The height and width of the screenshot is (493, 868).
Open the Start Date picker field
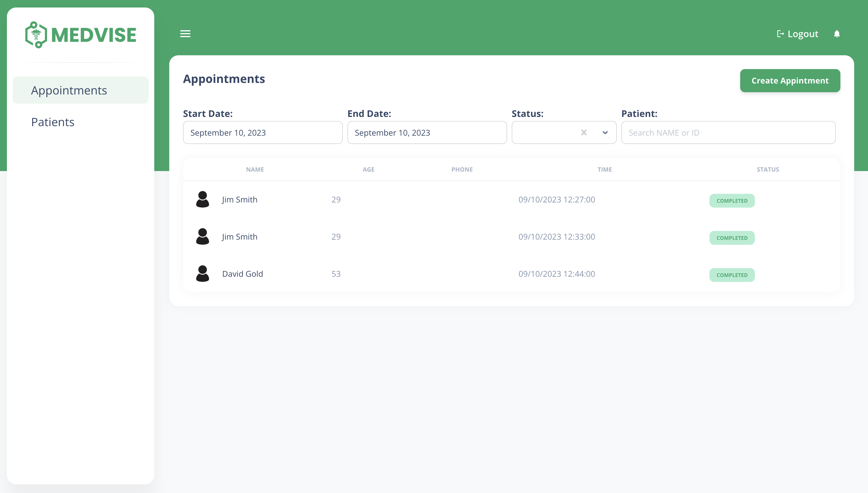(x=262, y=132)
